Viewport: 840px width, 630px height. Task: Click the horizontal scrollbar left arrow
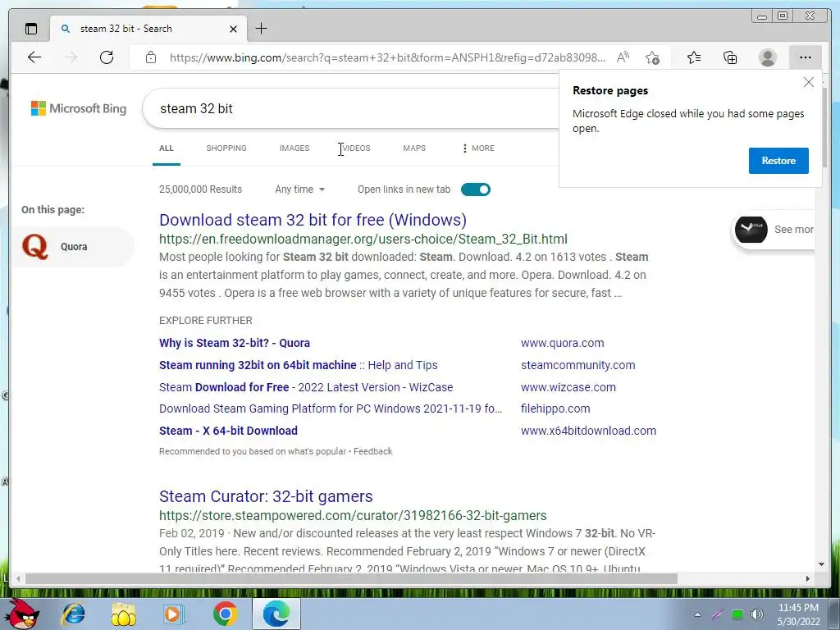pyautogui.click(x=18, y=578)
